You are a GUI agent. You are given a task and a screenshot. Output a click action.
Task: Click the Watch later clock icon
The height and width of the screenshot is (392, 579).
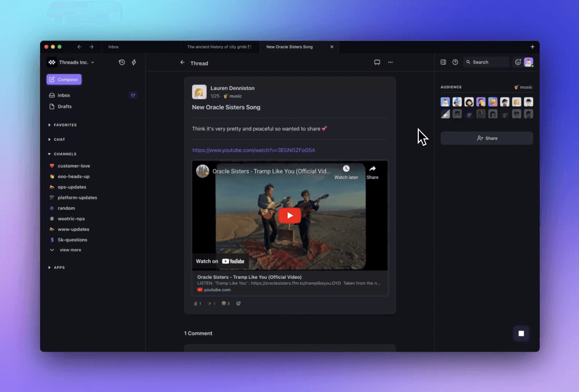[x=346, y=168]
